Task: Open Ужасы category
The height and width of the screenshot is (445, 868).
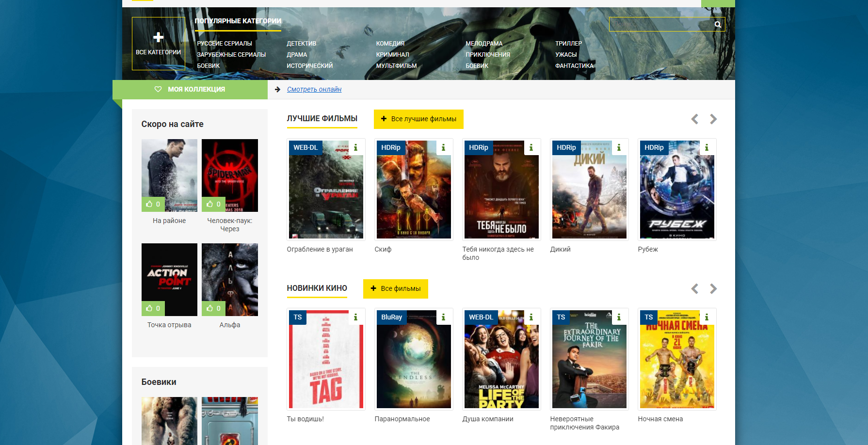Action: (x=566, y=55)
